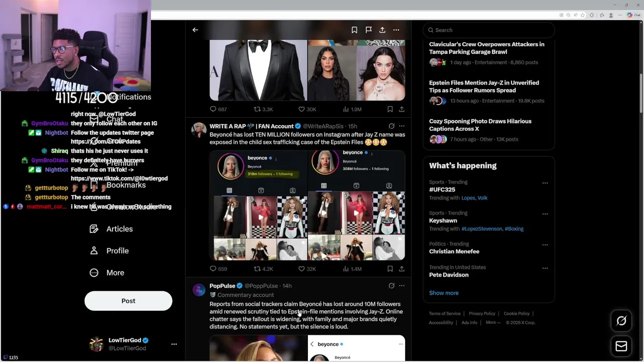Like the post with 30K likes

(307, 109)
